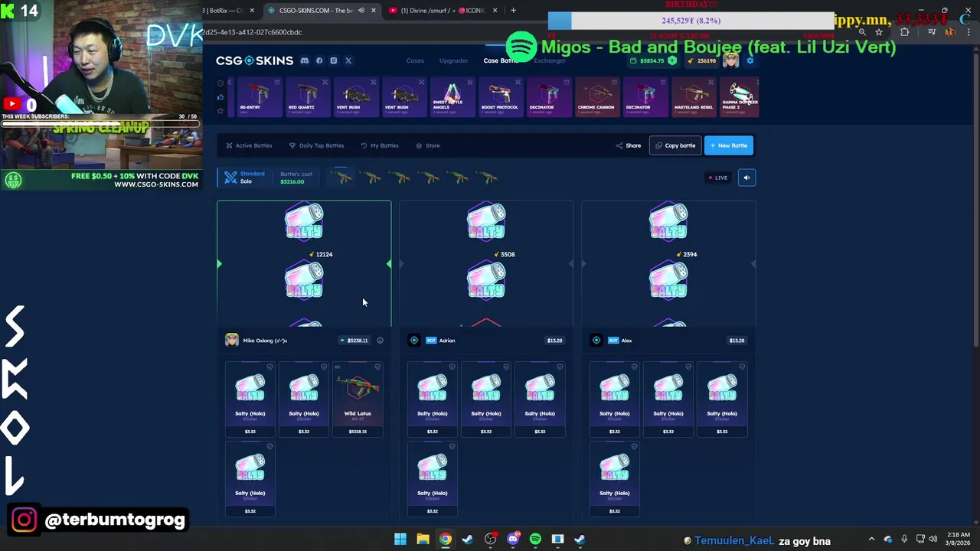Image resolution: width=980 pixels, height=551 pixels.
Task: Toggle the shield icon on Alex's first Salty card
Action: pyautogui.click(x=634, y=367)
